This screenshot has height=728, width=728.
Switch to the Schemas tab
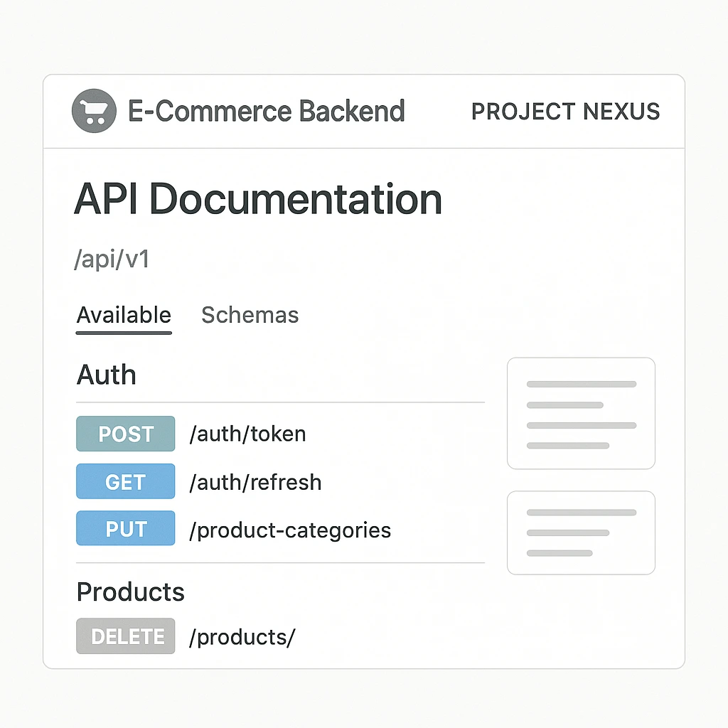coord(250,315)
